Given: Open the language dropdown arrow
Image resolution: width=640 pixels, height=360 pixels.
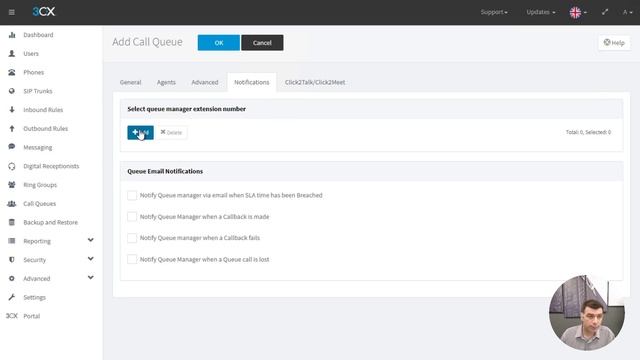Looking at the screenshot, I should (585, 13).
